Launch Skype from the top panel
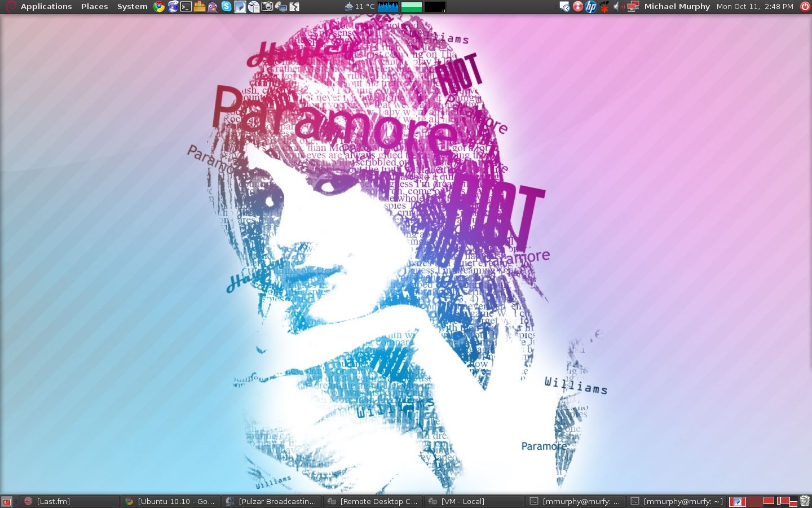 coord(226,7)
